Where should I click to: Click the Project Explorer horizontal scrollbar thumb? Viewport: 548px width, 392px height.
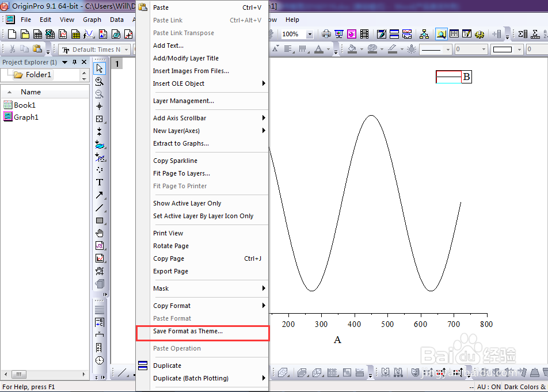pos(19,374)
